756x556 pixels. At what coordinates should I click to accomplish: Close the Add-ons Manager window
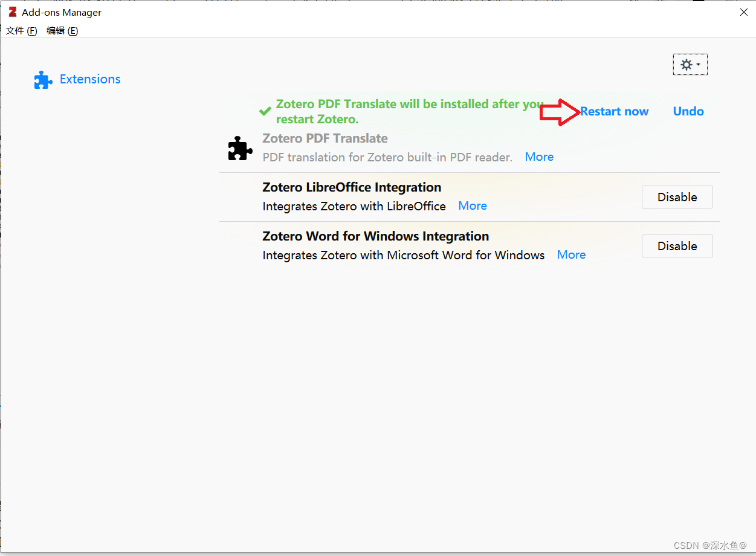(x=744, y=12)
